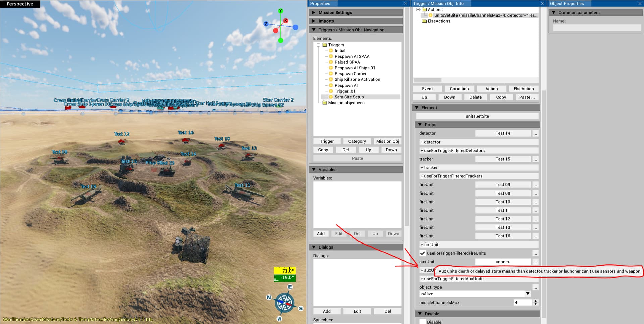Click the Initial trigger icon

331,51
